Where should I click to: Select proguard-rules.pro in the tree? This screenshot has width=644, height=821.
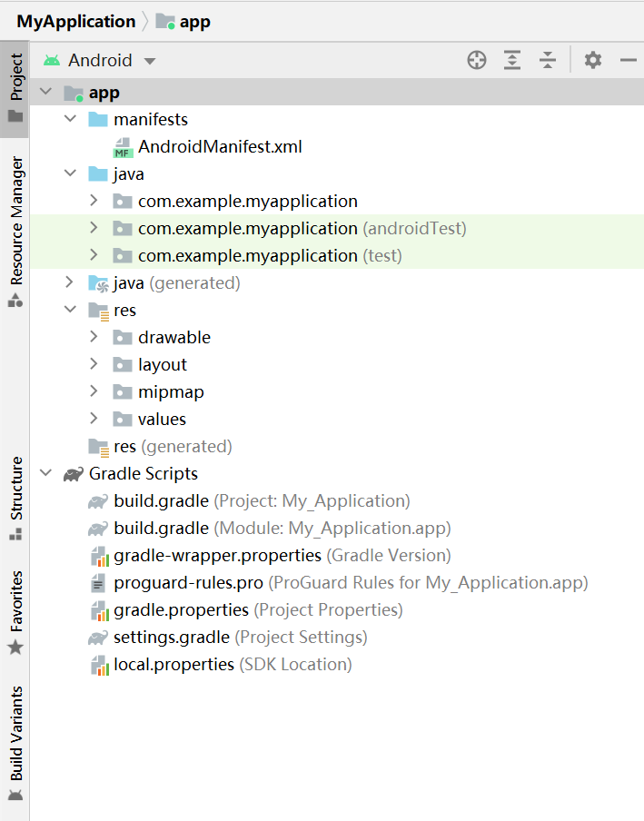tap(351, 583)
